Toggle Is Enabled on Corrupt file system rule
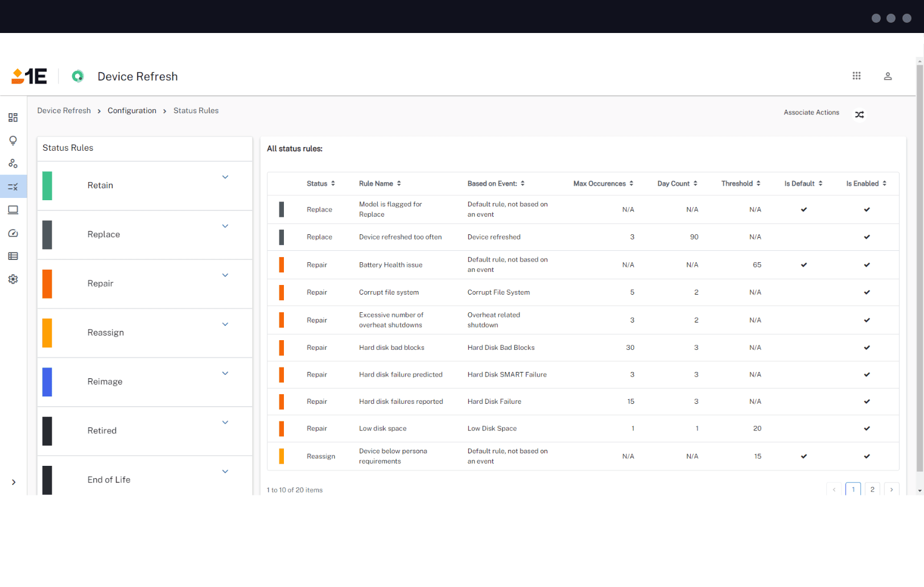 (867, 292)
